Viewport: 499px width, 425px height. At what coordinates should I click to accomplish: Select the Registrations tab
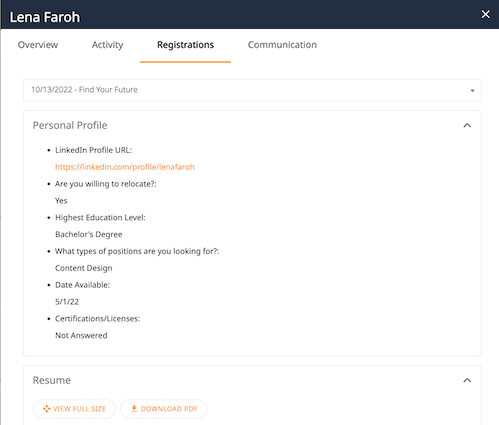(x=185, y=45)
